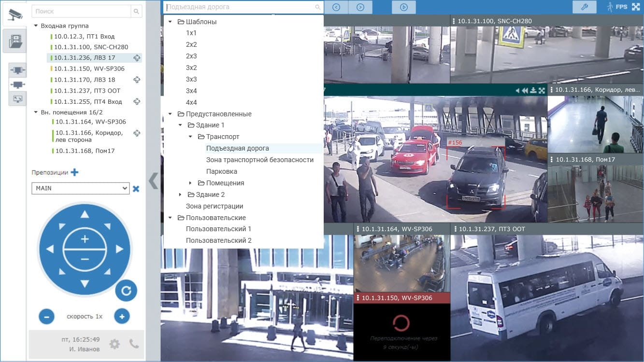Collapse the Входная группа tree group
644x362 pixels.
(36, 26)
